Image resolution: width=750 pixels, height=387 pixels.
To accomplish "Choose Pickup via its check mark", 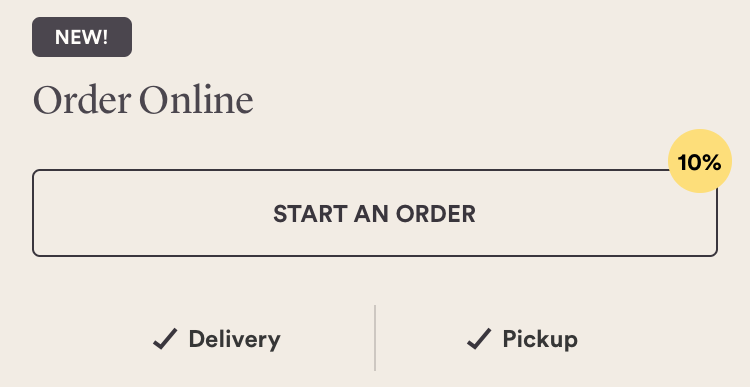I will [x=479, y=339].
